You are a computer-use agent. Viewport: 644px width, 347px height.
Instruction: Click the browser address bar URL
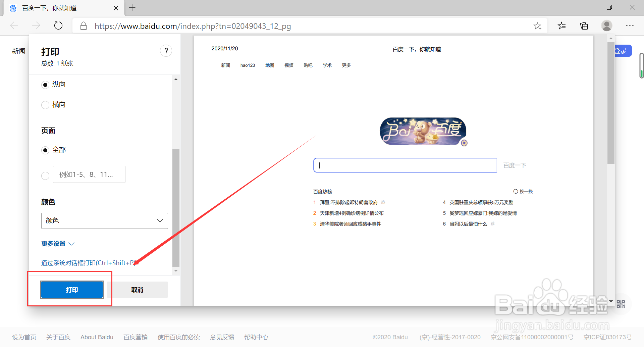click(x=193, y=26)
